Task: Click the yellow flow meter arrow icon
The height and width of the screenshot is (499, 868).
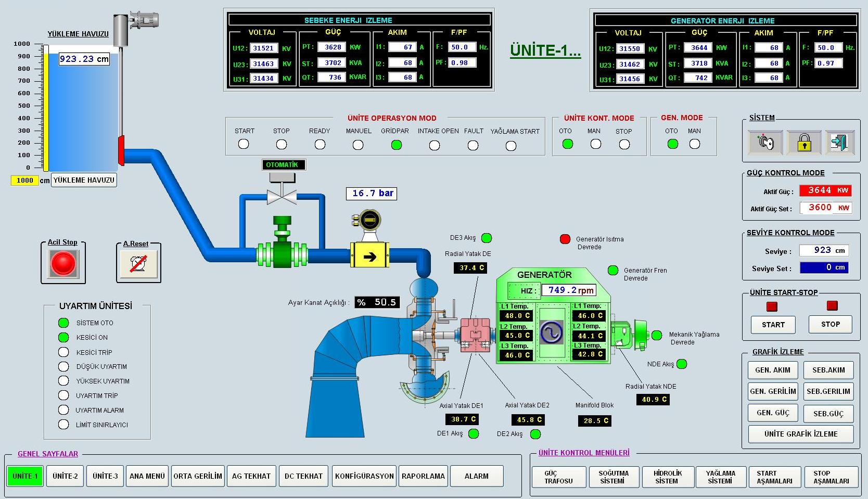Action: tap(369, 257)
